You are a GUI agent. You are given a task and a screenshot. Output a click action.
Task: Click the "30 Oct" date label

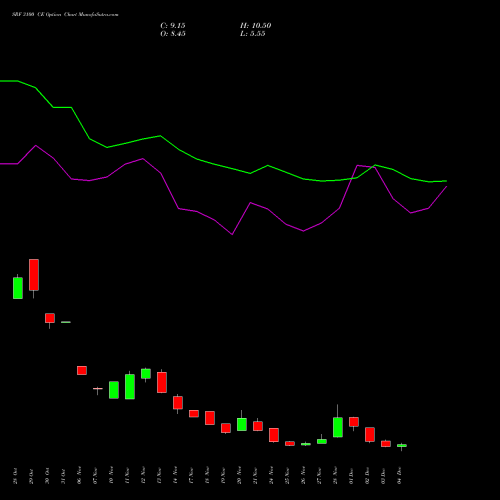click(47, 476)
